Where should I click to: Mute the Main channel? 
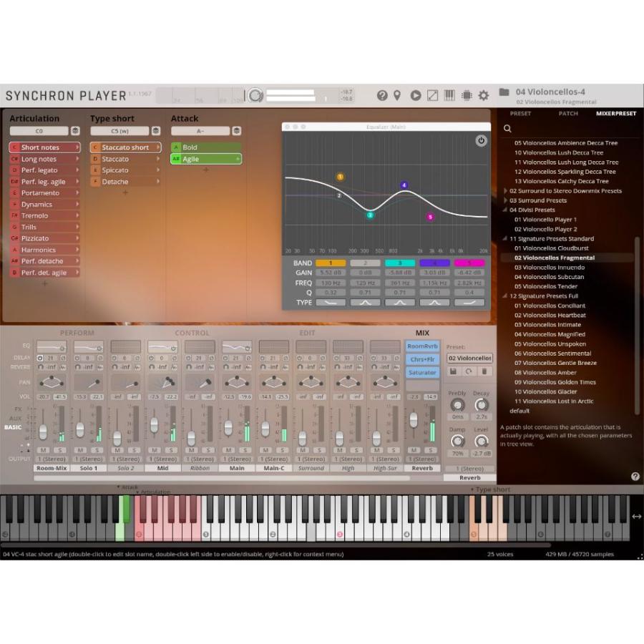(229, 450)
